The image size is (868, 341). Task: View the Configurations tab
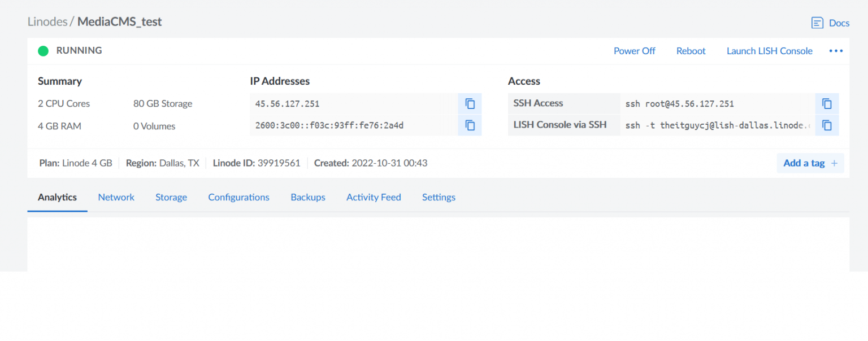(238, 197)
